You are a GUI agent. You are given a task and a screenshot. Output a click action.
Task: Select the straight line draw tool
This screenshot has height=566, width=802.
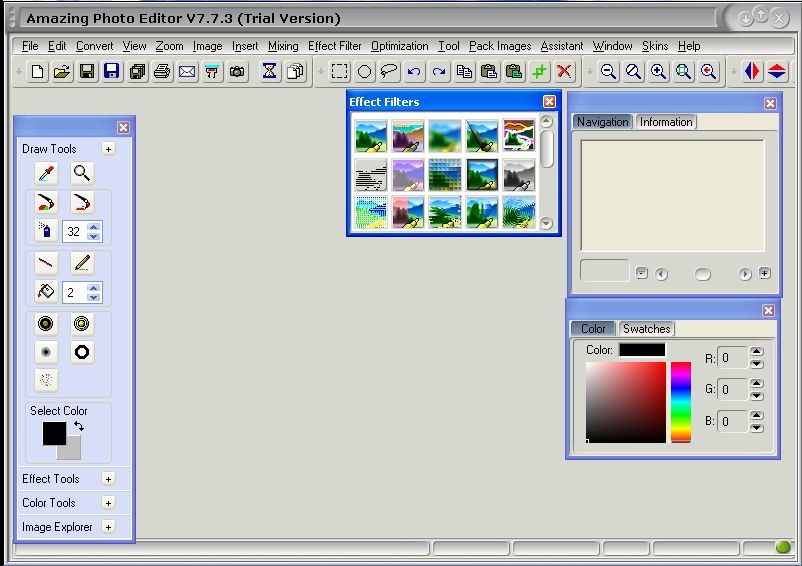point(46,263)
